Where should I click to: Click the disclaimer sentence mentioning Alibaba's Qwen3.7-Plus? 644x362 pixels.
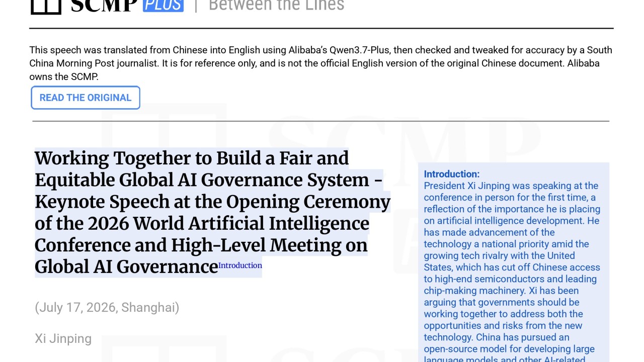pyautogui.click(x=320, y=56)
